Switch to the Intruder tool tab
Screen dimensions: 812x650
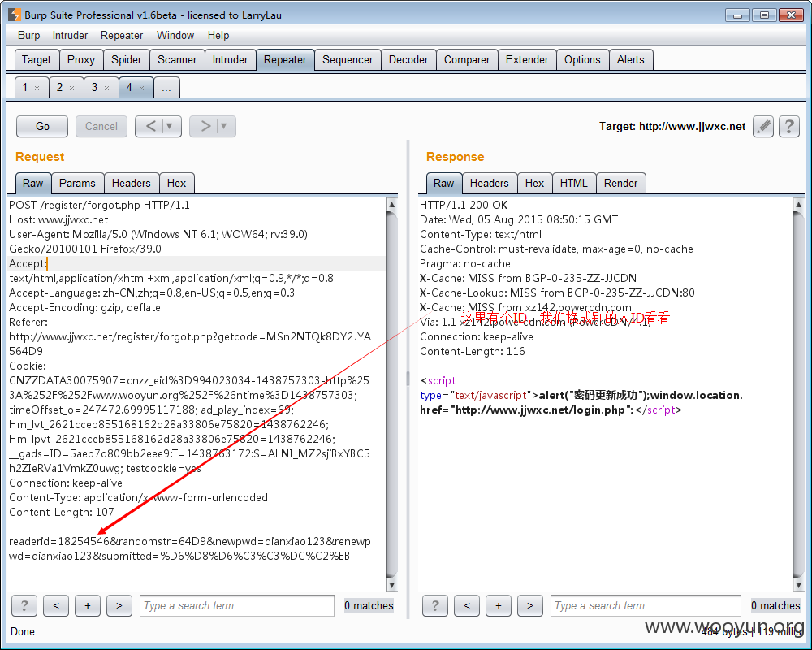[230, 59]
